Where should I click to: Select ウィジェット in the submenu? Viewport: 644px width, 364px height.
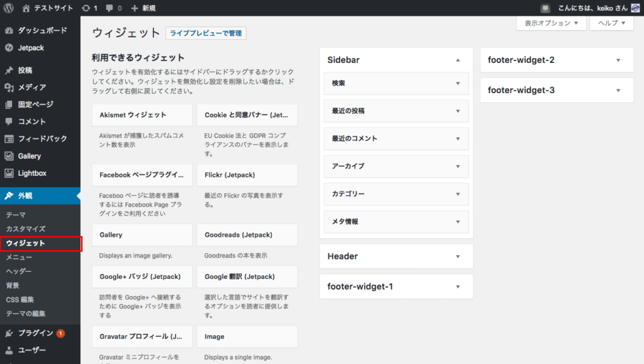25,243
